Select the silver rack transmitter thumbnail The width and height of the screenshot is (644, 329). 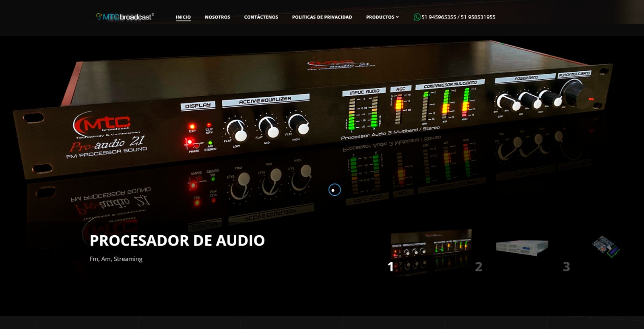tap(522, 246)
